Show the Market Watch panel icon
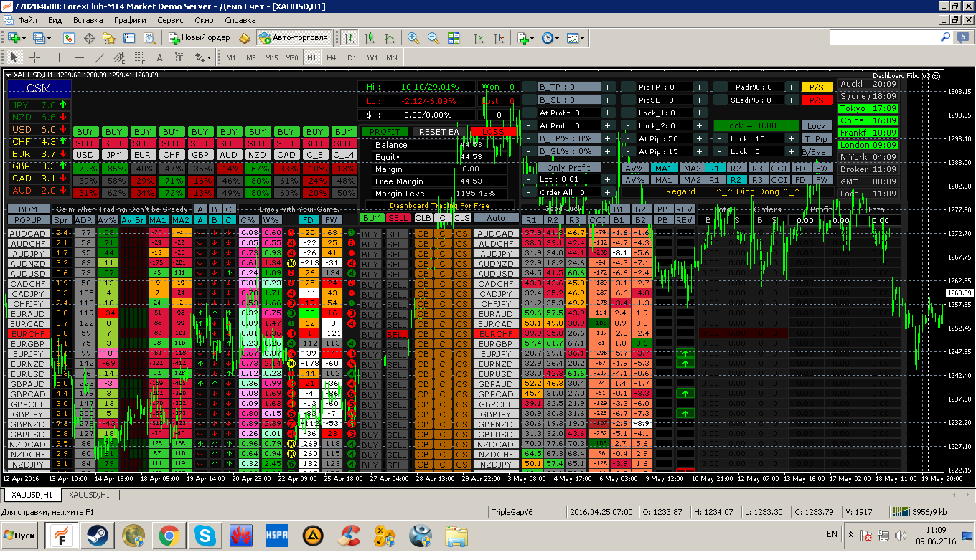The height and width of the screenshot is (560, 976). [69, 37]
